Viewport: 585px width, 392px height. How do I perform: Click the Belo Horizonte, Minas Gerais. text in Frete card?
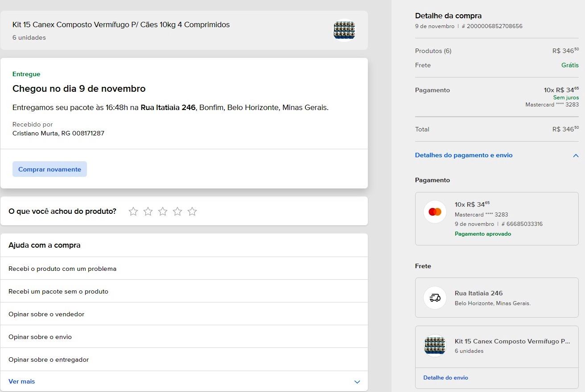point(493,303)
